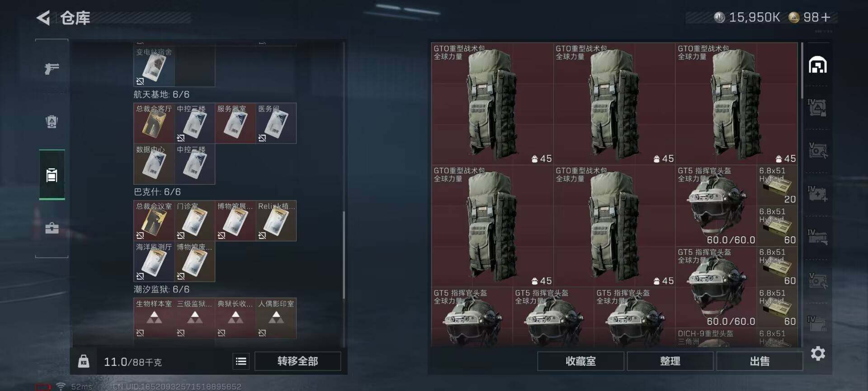This screenshot has width=868, height=391.
Task: Click the main warehouse icon at top right
Action: (x=817, y=65)
